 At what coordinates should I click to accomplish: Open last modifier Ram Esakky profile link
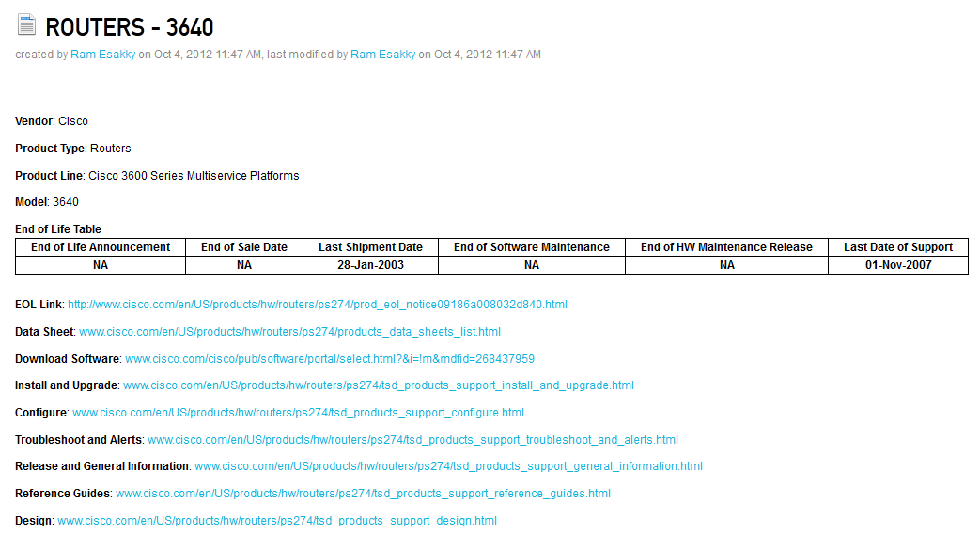tap(383, 55)
